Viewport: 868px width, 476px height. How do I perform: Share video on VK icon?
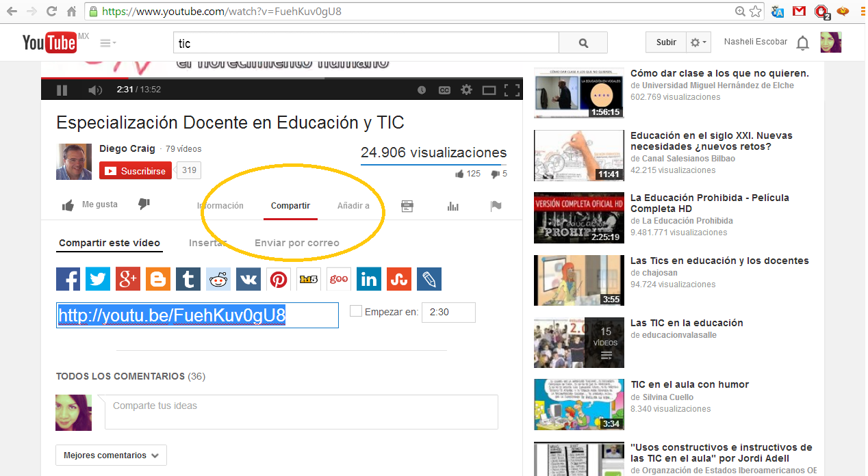(248, 279)
